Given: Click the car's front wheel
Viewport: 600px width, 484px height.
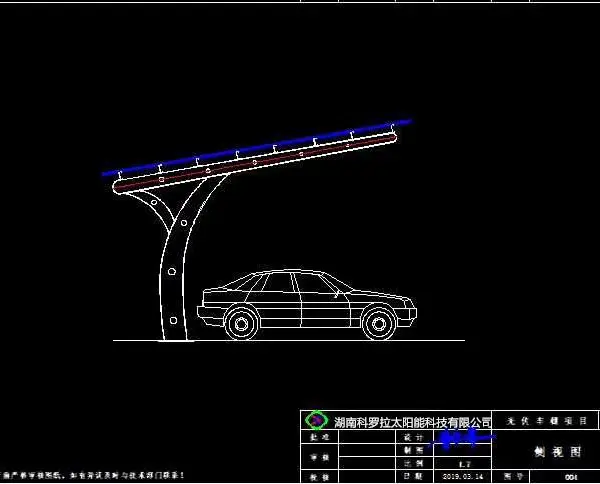Looking at the screenshot, I should pos(378,324).
